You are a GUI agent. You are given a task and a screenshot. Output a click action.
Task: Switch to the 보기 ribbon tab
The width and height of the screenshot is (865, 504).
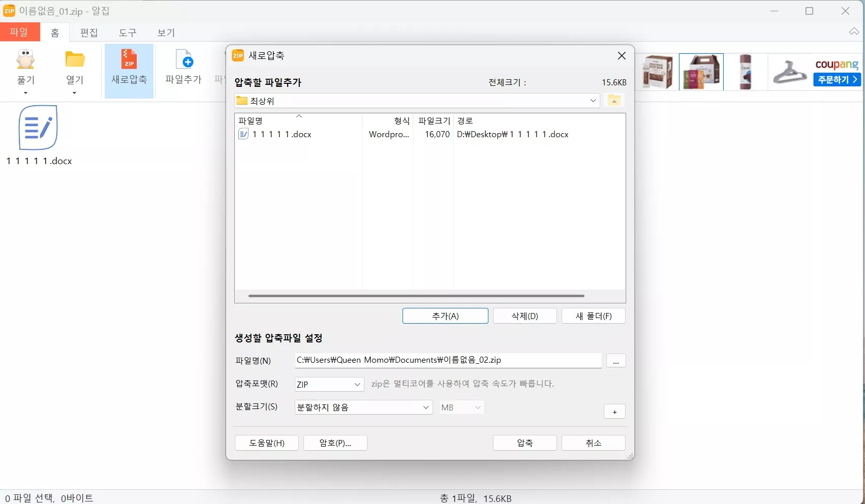[166, 33]
